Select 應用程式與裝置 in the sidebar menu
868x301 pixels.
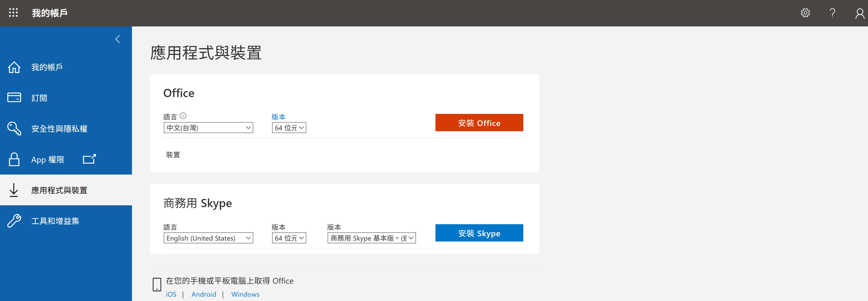point(59,190)
